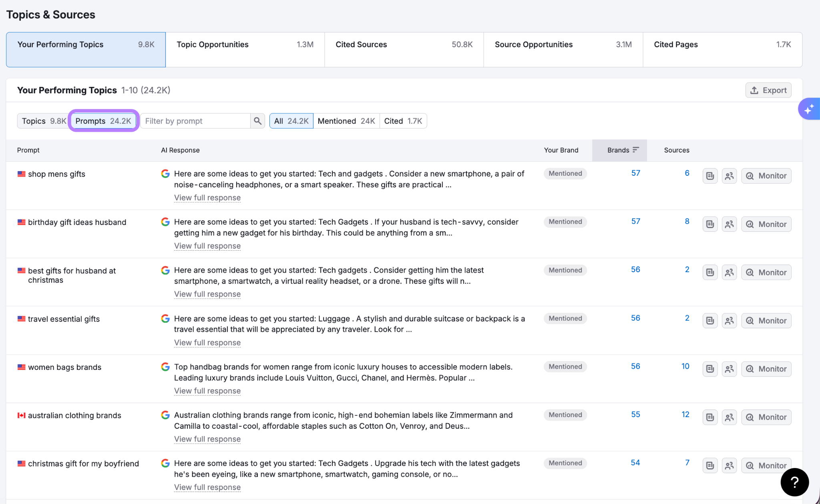Image resolution: width=820 pixels, height=504 pixels.
Task: Open people icon for birthday gift ideas husband
Action: coord(729,224)
